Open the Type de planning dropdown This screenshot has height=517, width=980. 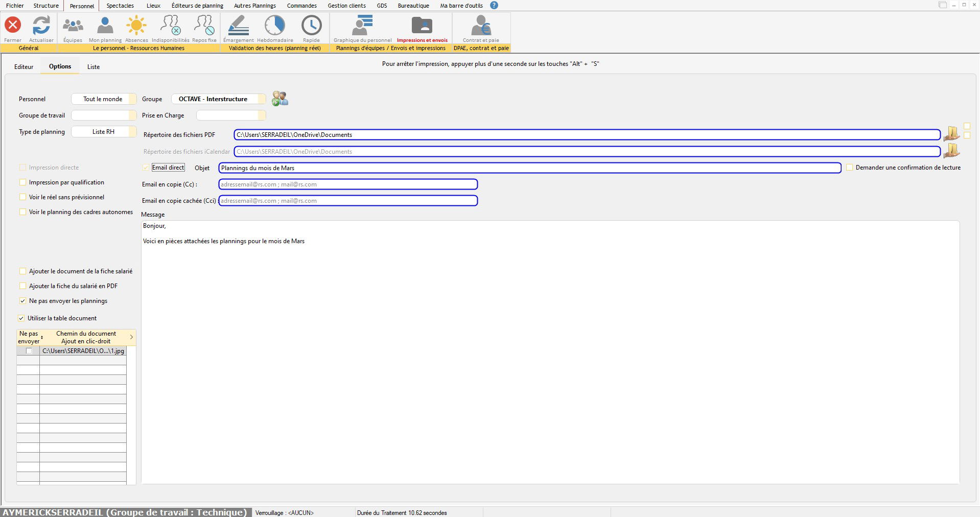104,132
